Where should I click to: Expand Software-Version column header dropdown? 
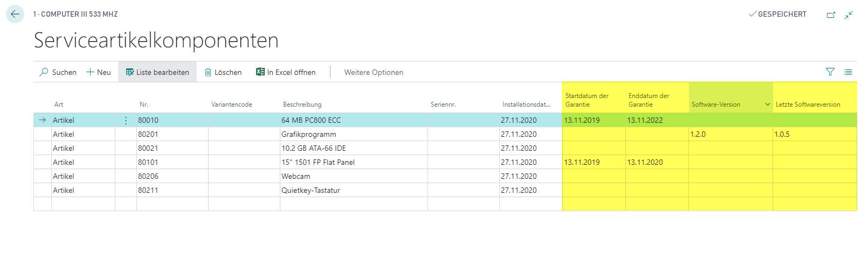pyautogui.click(x=767, y=104)
